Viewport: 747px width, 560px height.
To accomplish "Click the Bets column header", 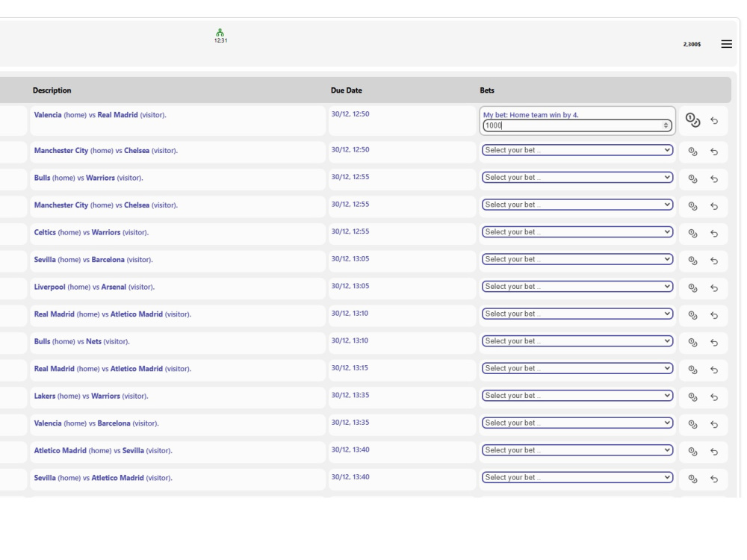I will 487,90.
